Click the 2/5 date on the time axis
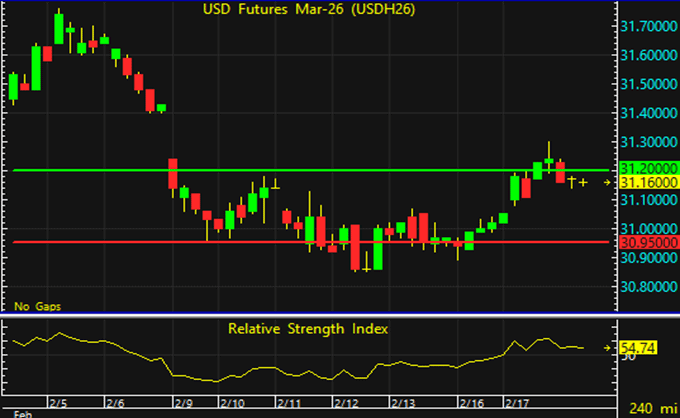The image size is (680, 418). (x=59, y=402)
